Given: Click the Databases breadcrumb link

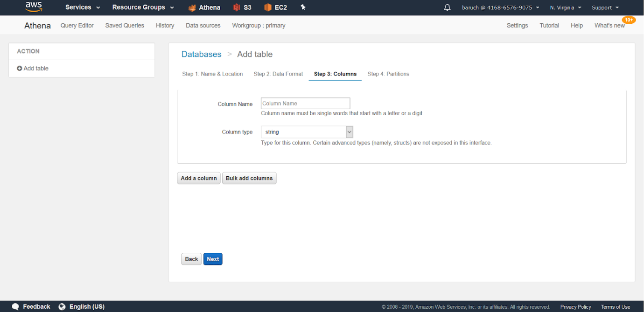Looking at the screenshot, I should pyautogui.click(x=201, y=54).
